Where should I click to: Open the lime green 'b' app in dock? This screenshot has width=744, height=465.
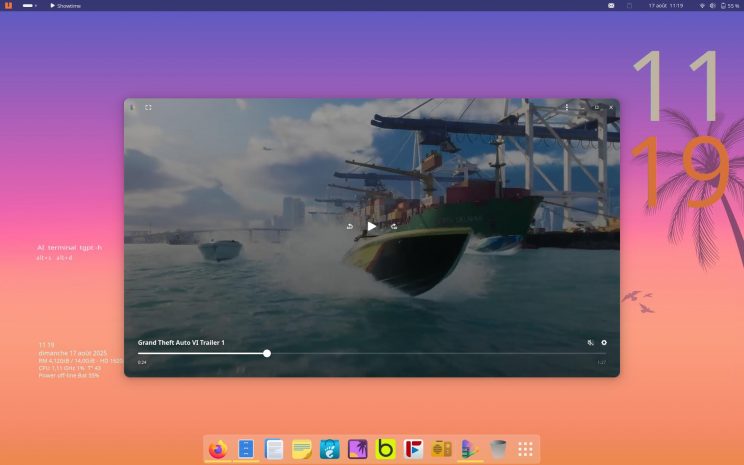pyautogui.click(x=385, y=449)
